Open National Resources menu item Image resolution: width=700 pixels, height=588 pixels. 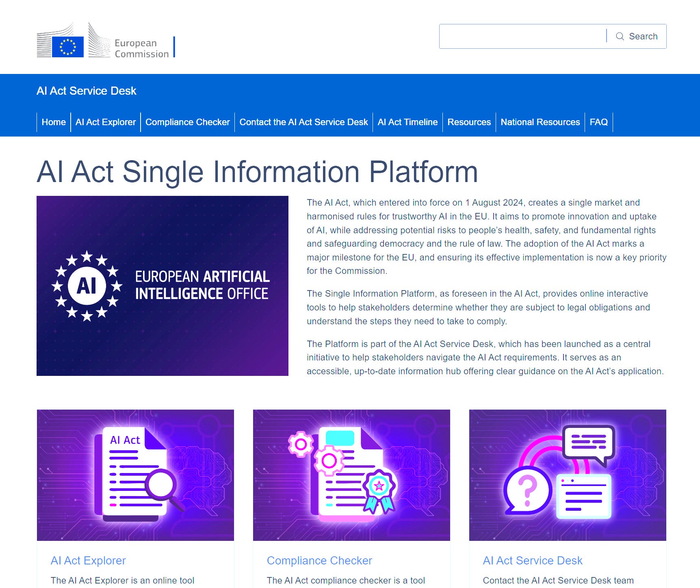click(540, 122)
